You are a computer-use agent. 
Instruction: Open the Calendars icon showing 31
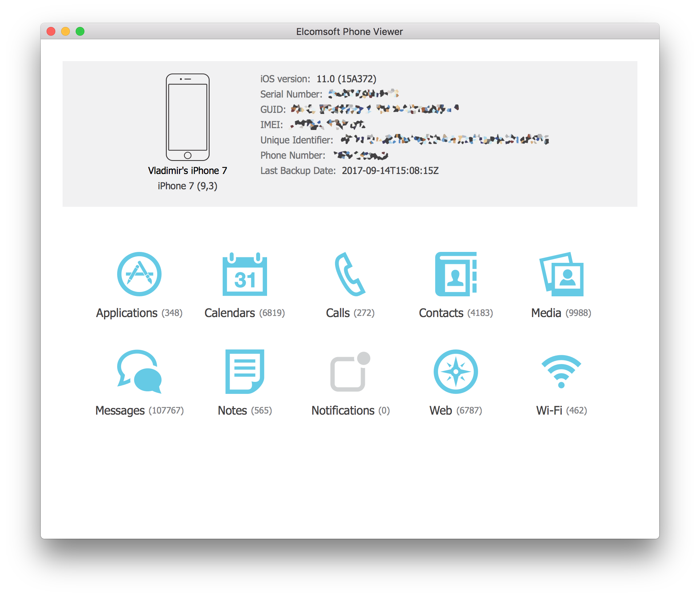pyautogui.click(x=244, y=274)
